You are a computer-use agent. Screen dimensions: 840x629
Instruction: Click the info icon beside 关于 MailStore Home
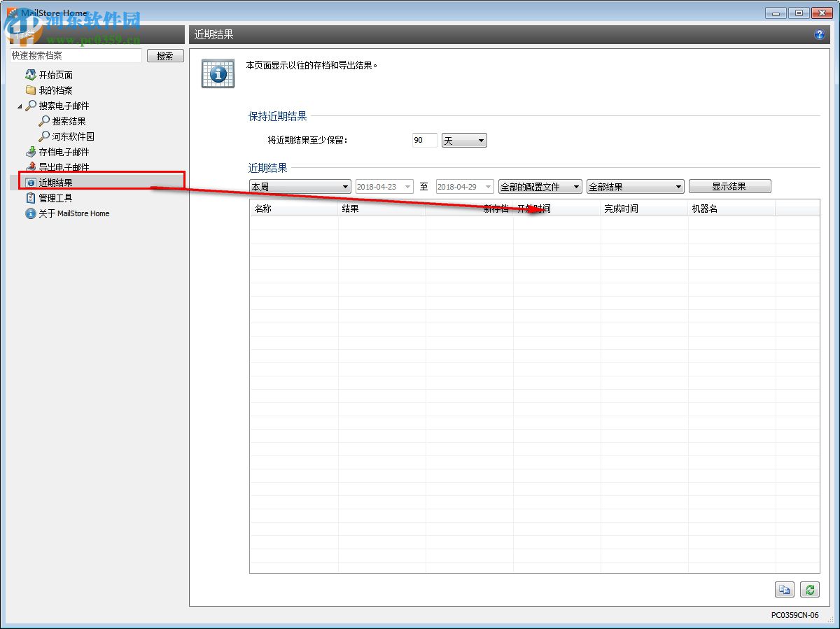[31, 213]
